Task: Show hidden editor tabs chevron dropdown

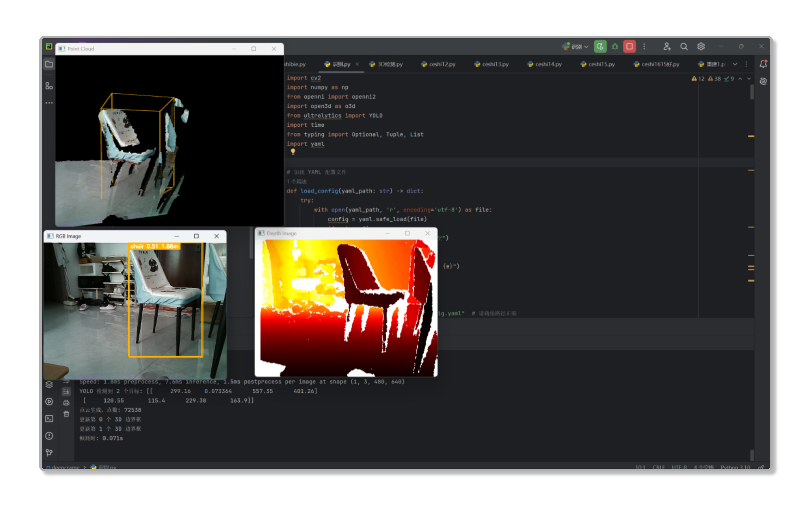Action: click(735, 64)
